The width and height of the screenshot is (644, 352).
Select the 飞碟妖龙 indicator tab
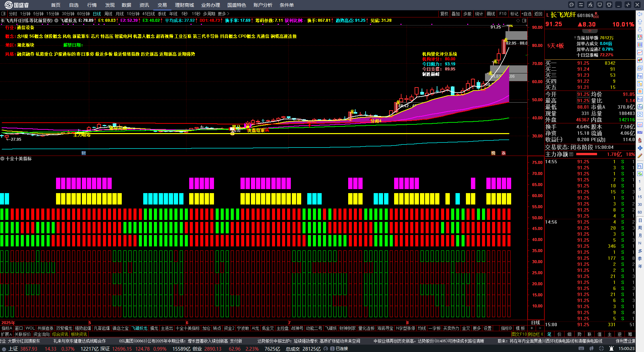coord(139,328)
